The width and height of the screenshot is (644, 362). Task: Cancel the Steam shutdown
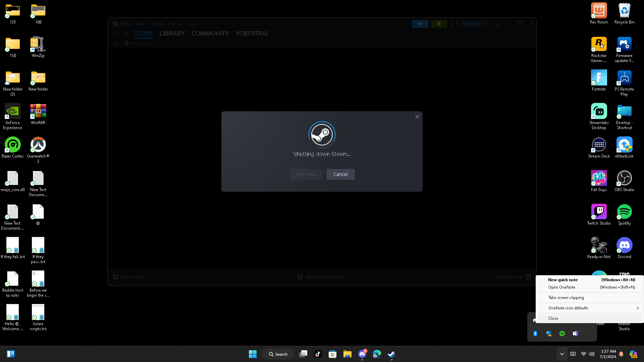[x=340, y=174]
